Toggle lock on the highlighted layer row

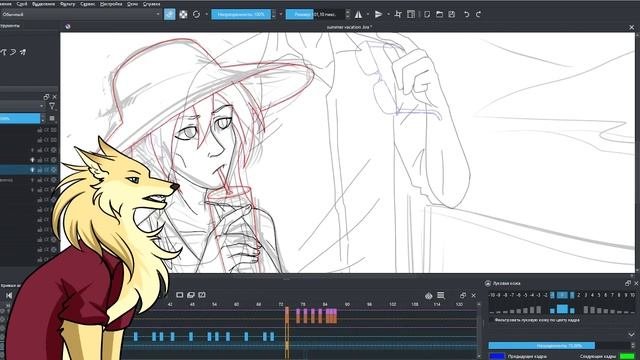tap(40, 170)
